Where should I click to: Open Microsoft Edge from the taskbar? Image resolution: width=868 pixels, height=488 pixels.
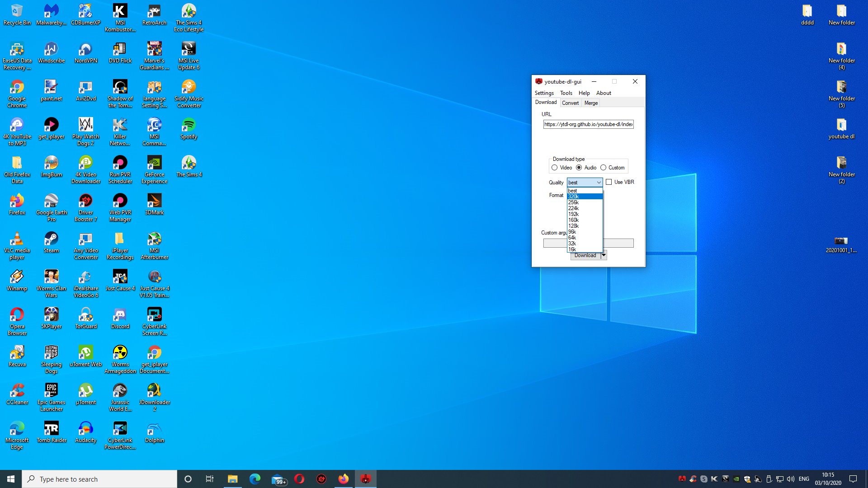(255, 479)
